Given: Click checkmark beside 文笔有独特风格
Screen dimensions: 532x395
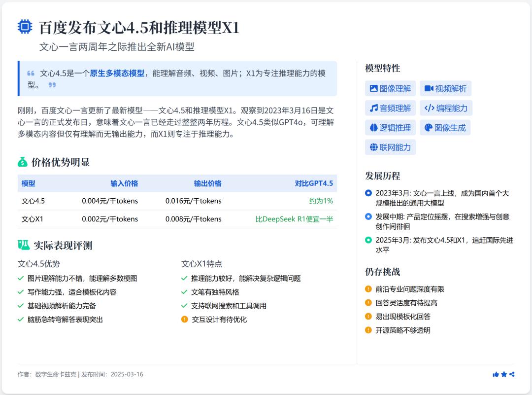Looking at the screenshot, I should pos(184,292).
